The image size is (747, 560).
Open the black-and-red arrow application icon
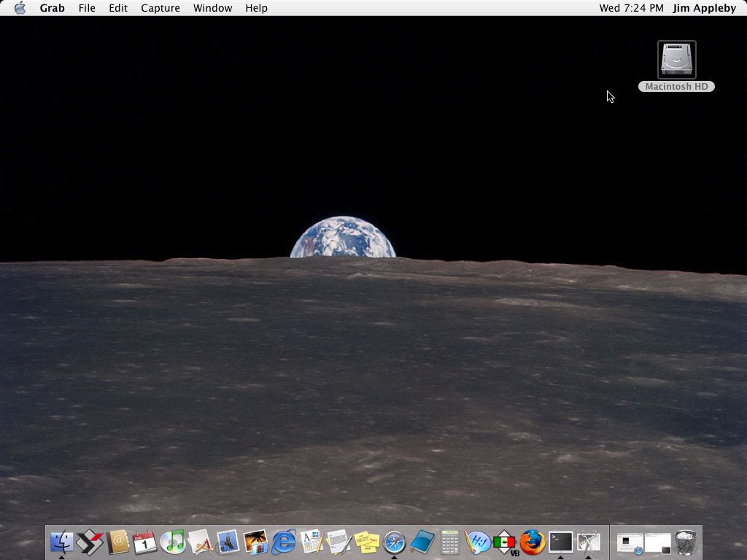90,542
